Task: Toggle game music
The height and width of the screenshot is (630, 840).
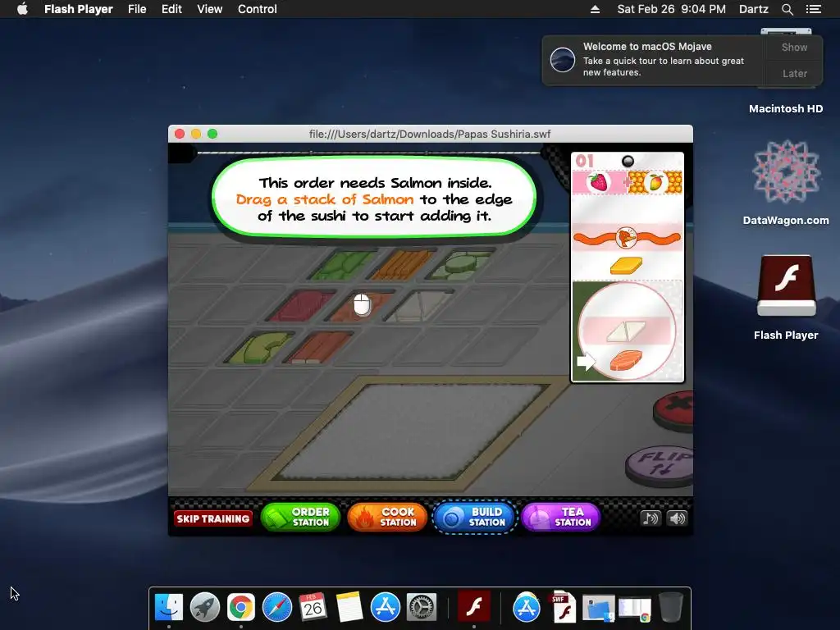Action: coord(650,518)
